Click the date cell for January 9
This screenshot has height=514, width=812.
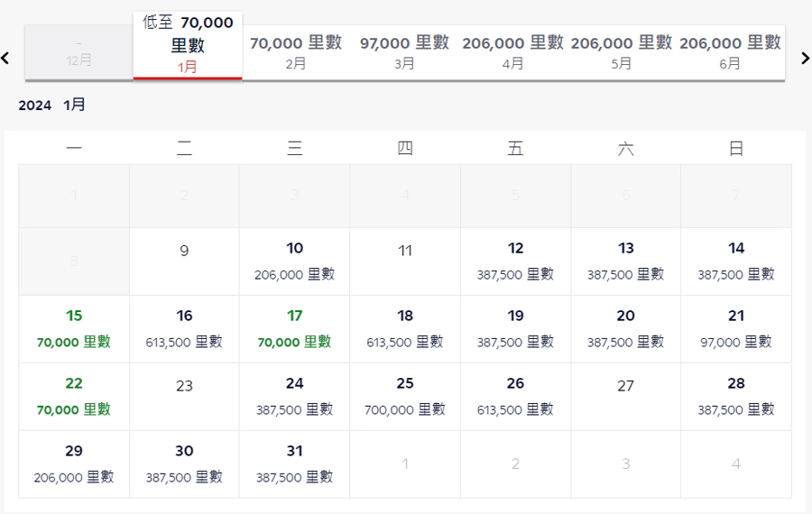(184, 262)
